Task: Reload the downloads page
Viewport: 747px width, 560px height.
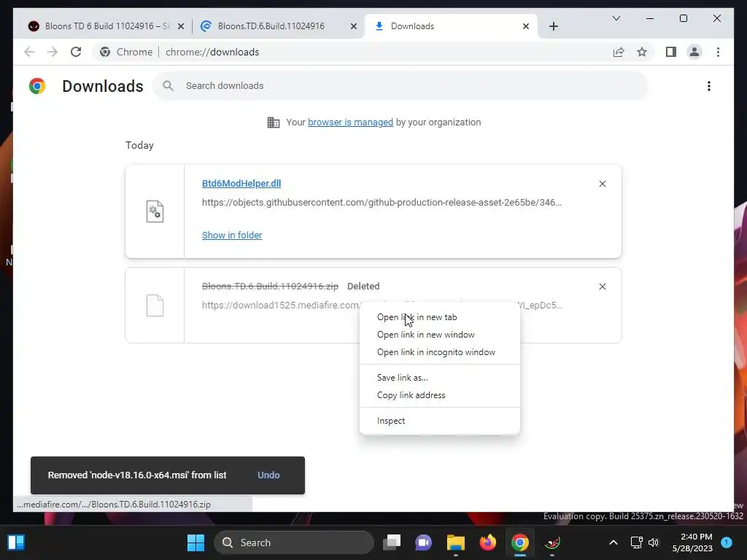Action: (76, 52)
